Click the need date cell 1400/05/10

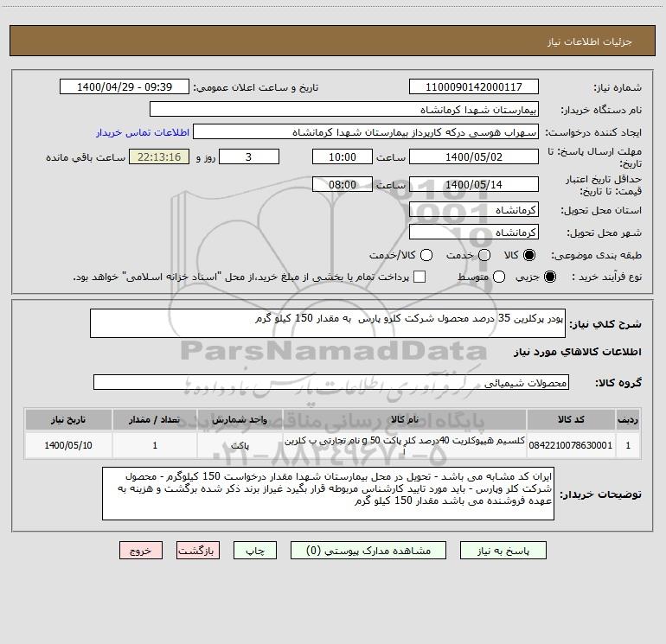68,445
